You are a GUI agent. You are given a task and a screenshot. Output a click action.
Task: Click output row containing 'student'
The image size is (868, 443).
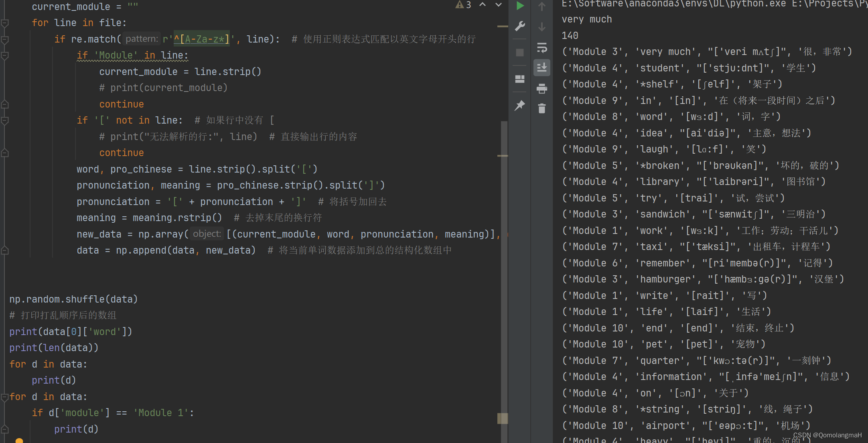[x=689, y=68]
